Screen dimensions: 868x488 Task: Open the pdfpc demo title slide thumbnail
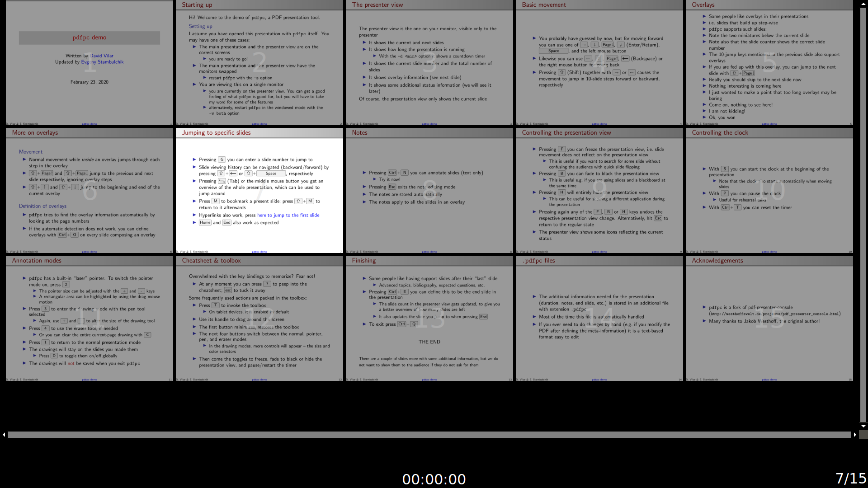click(x=90, y=63)
